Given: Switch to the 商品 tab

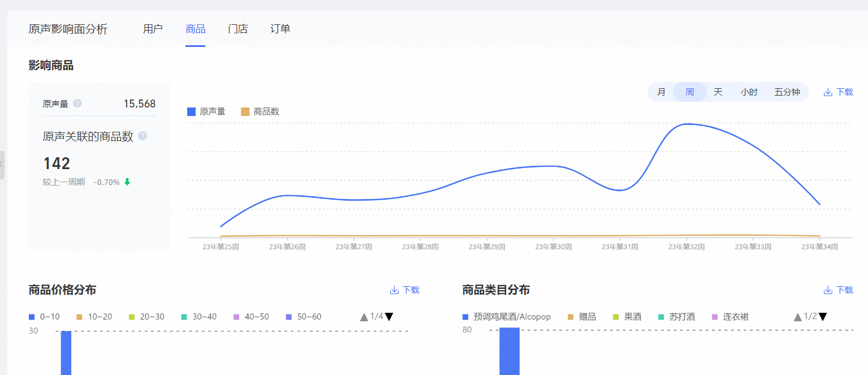Looking at the screenshot, I should 195,29.
